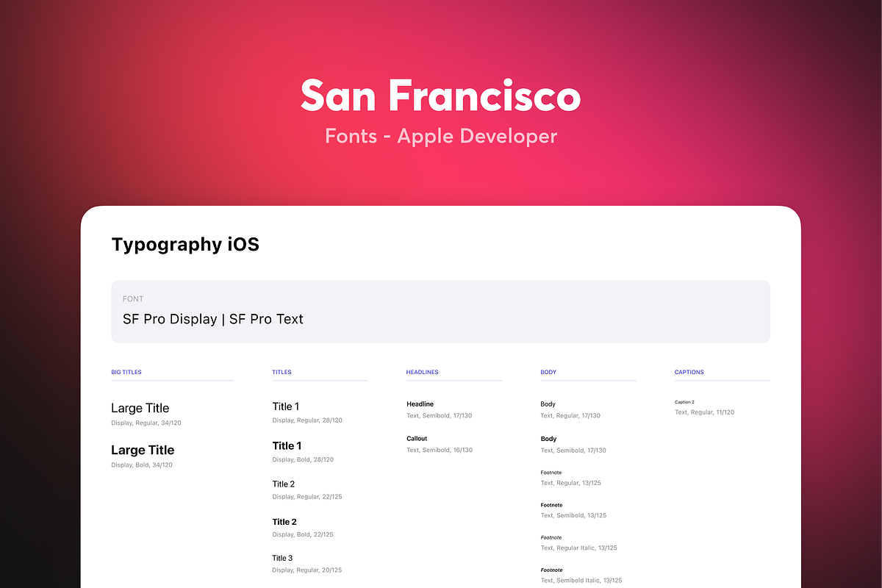Click the "Display, Regular, 28/120" spec
Viewport: 882px width, 588px height.
pos(307,420)
